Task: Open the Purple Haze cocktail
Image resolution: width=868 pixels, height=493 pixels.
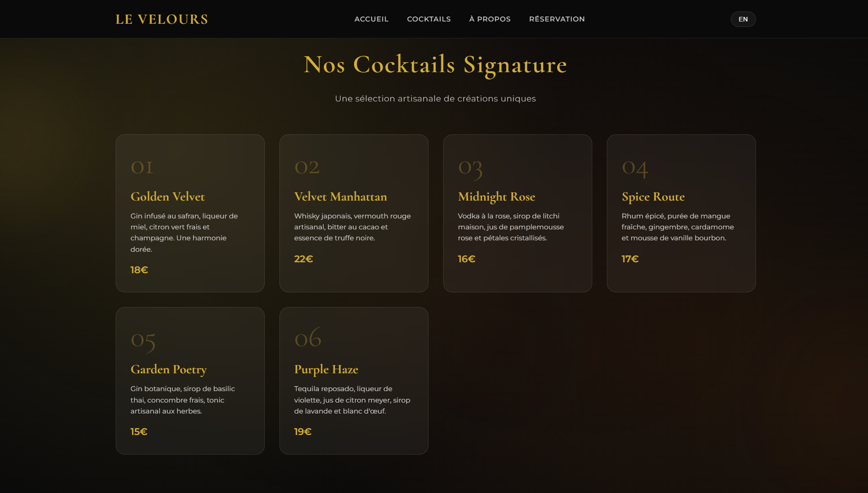Action: (x=326, y=369)
